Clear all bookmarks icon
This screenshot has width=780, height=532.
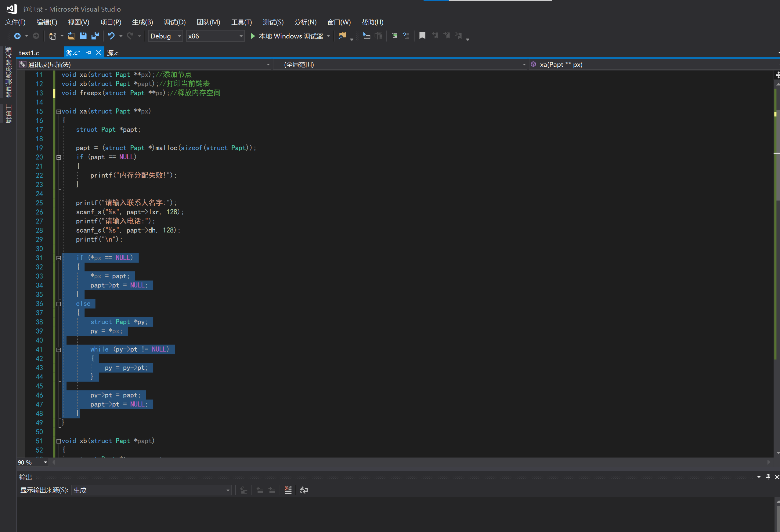[x=458, y=36]
